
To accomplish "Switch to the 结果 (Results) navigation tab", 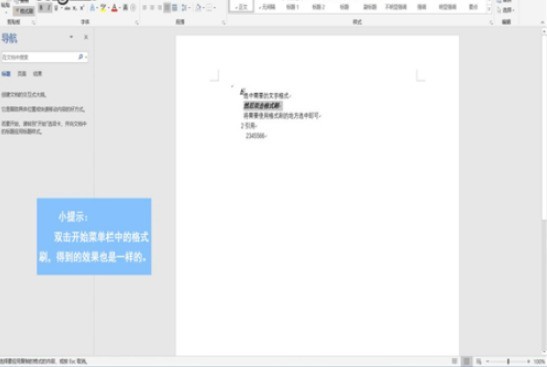I will (x=37, y=74).
